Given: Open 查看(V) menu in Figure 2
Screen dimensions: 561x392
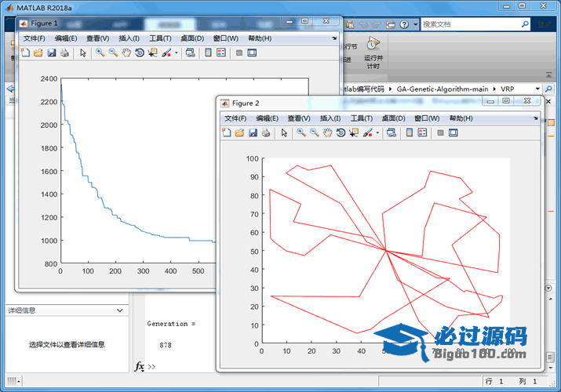Looking at the screenshot, I should point(299,118).
